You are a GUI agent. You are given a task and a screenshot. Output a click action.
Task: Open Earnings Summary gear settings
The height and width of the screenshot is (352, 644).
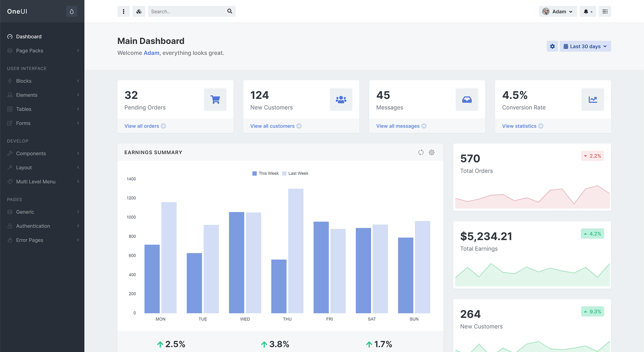click(432, 152)
